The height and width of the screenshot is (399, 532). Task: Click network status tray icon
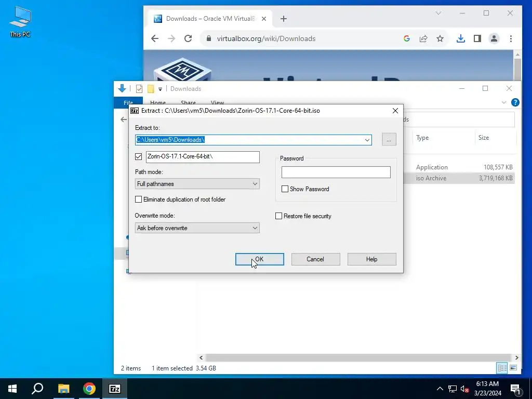(453, 389)
